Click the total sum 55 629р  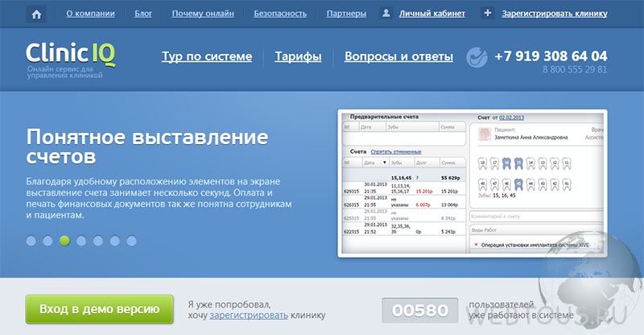451,178
